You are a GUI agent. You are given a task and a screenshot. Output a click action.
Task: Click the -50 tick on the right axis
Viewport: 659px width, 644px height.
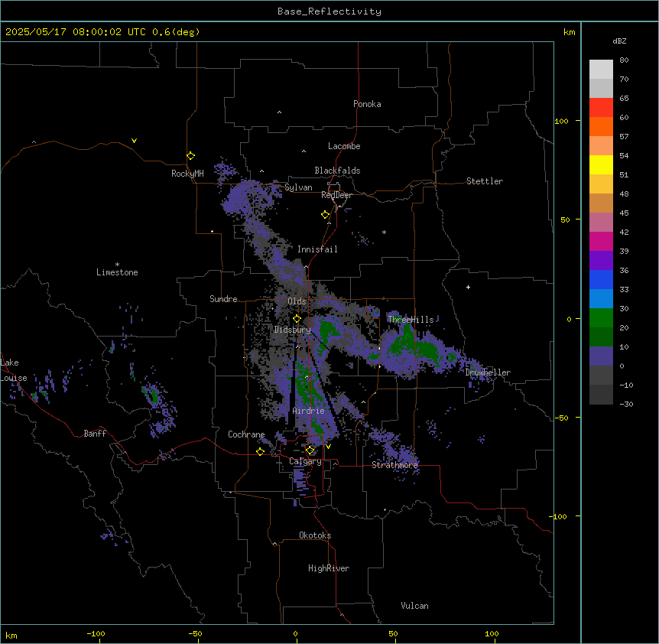pos(561,418)
